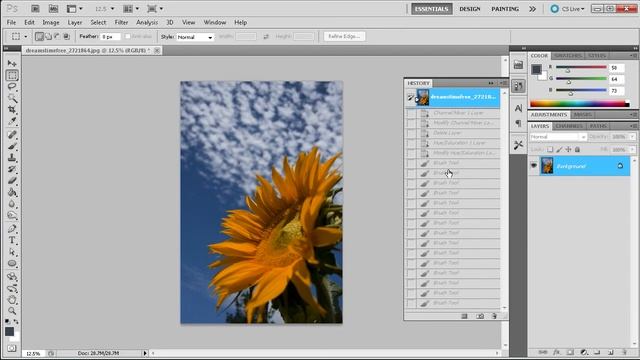
Task: Select the Paint Bucket tool
Action: click(12, 192)
